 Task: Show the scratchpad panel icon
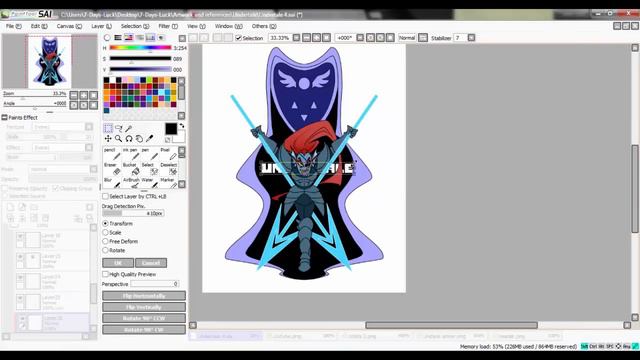pyautogui.click(x=162, y=38)
